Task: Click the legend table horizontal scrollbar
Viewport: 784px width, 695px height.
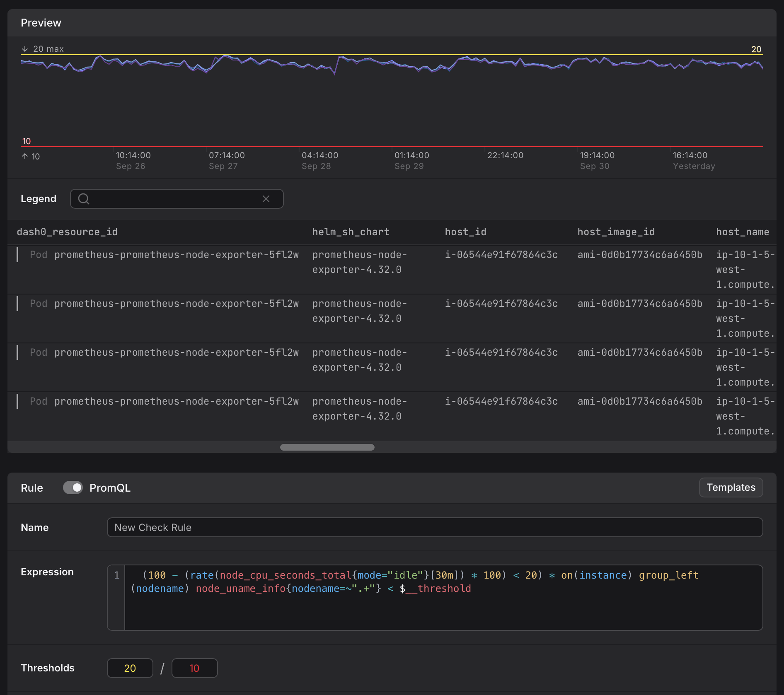Action: [327, 447]
